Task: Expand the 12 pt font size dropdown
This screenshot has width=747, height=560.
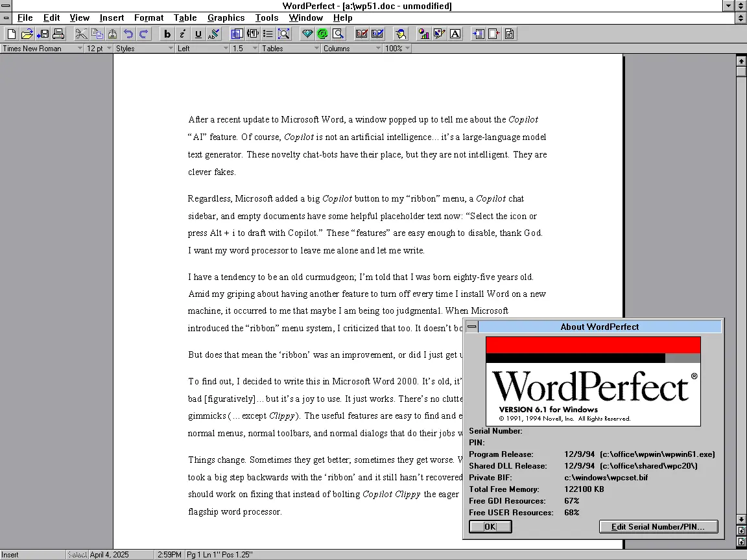Action: click(x=99, y=49)
